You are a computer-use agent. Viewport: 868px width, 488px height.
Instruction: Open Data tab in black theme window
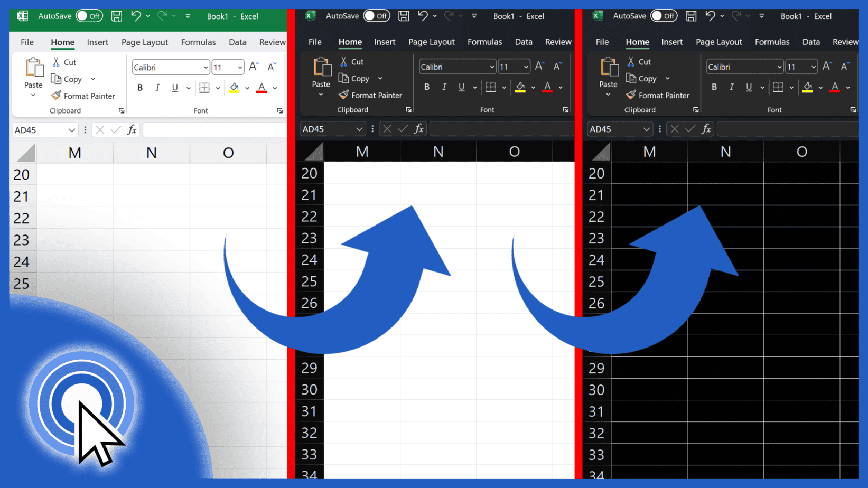[x=811, y=42]
